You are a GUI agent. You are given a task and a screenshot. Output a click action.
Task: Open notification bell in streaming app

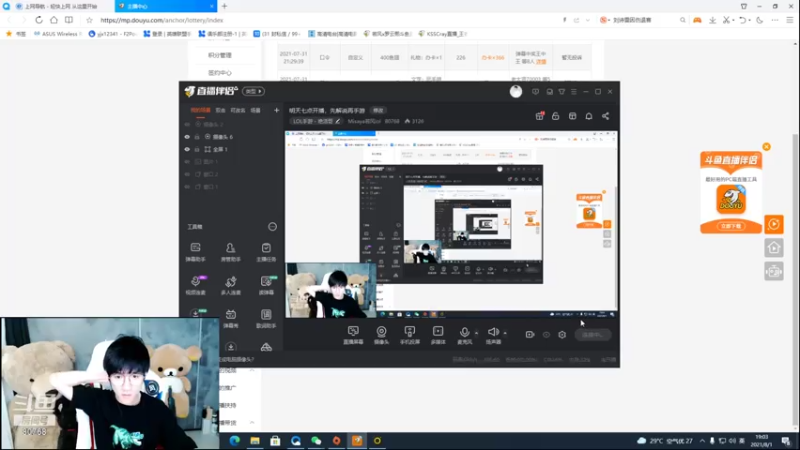589,116
